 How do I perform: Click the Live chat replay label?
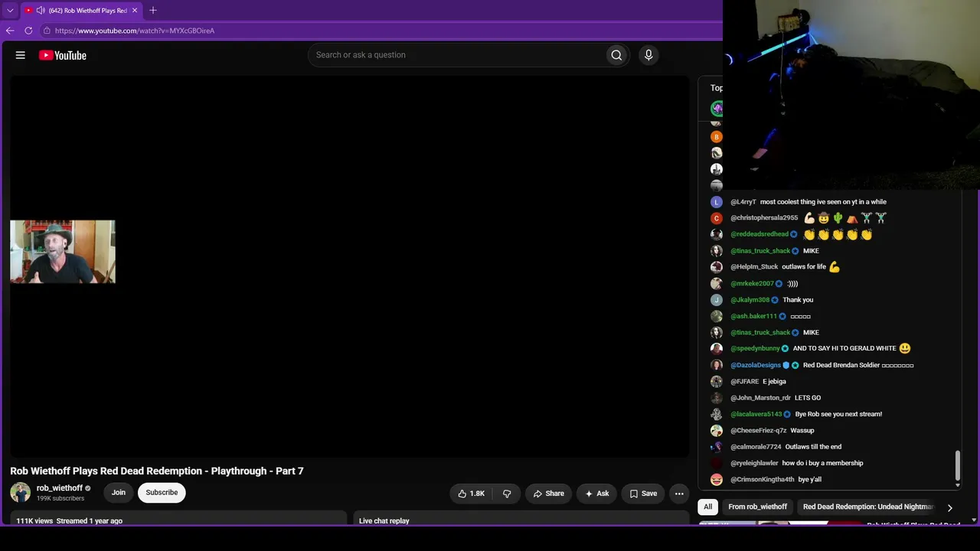pos(384,521)
